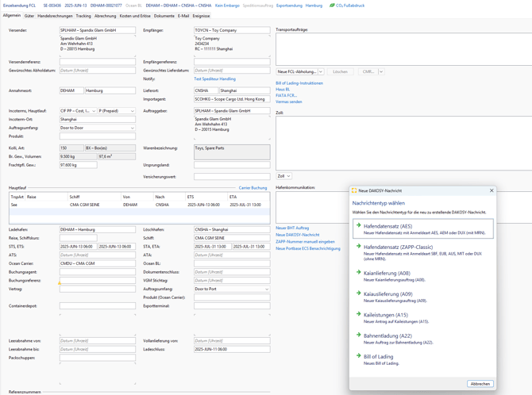Screen dimensions: 532x395
Task: Click the Löschen button
Action: tap(340, 71)
